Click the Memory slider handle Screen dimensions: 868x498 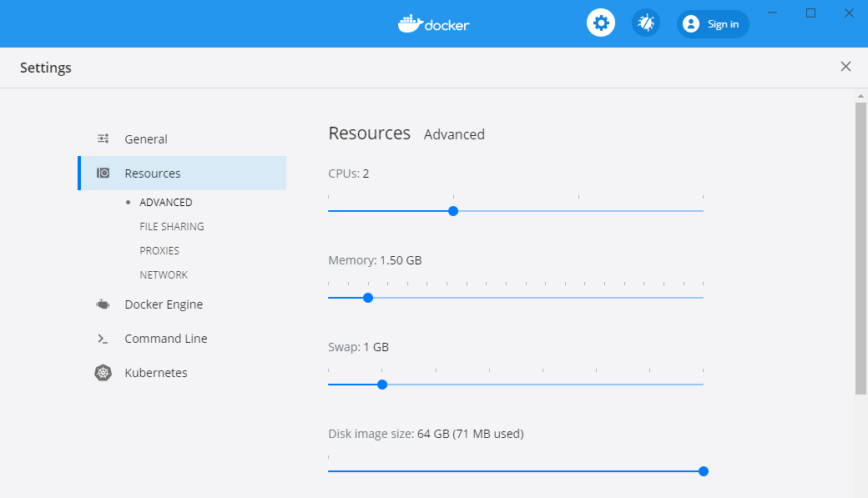coord(368,298)
